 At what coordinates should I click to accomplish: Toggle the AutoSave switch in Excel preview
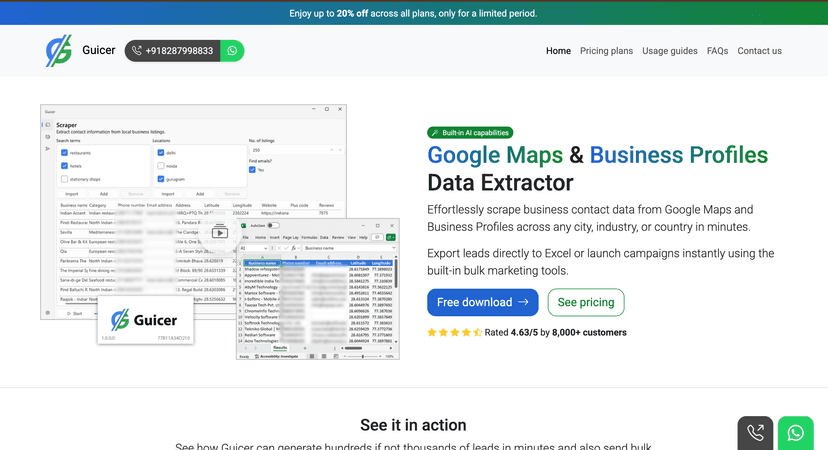click(x=272, y=225)
